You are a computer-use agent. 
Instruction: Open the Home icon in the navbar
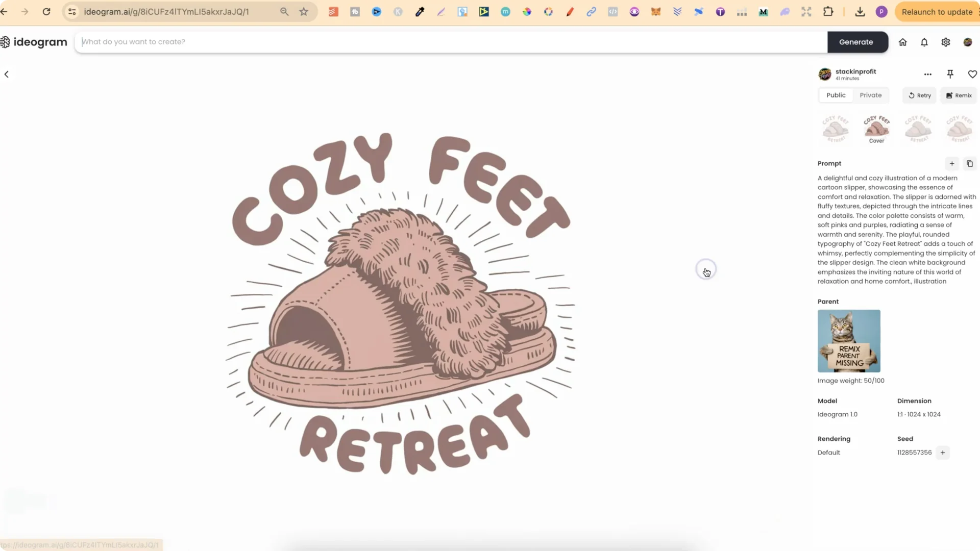902,42
